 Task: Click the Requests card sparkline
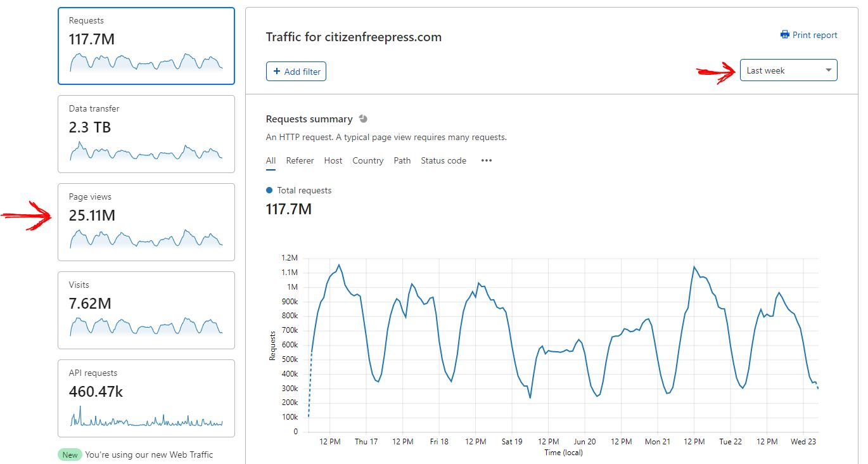coord(146,63)
